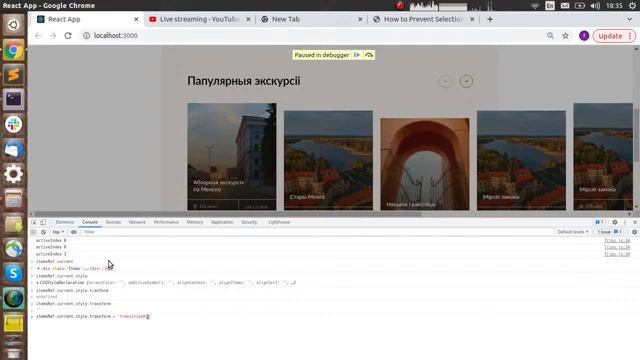Close the React App browser tab

(136, 19)
